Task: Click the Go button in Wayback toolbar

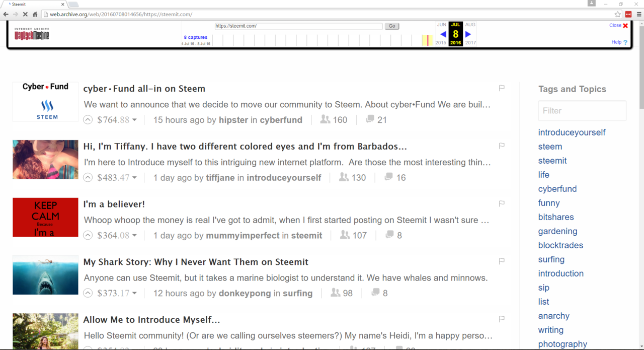Action: (x=392, y=26)
